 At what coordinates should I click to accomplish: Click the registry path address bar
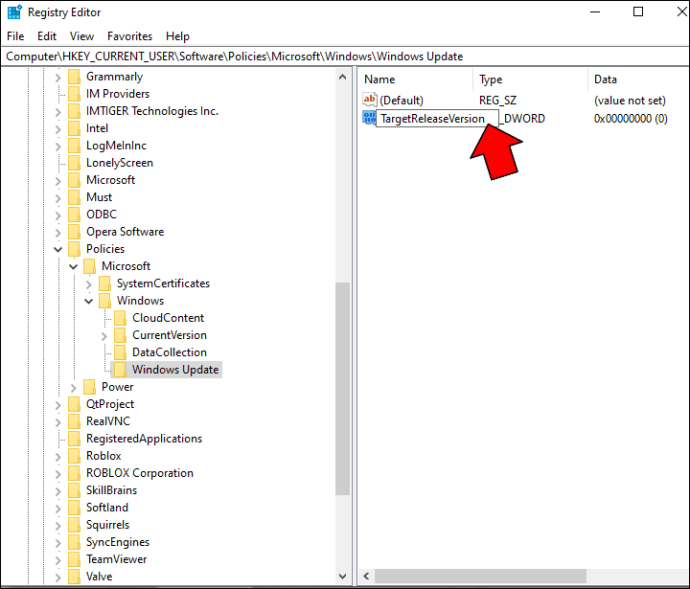coord(345,56)
